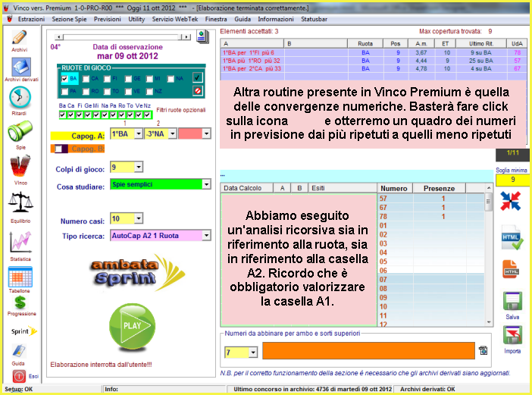This screenshot has width=532, height=395.
Task: Open the Utility menu
Action: (x=136, y=20)
